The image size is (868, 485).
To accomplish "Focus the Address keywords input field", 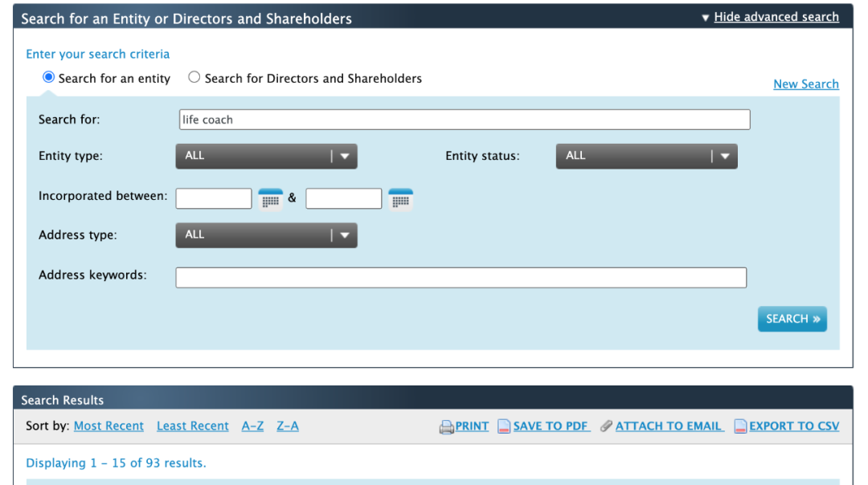I will click(x=461, y=278).
